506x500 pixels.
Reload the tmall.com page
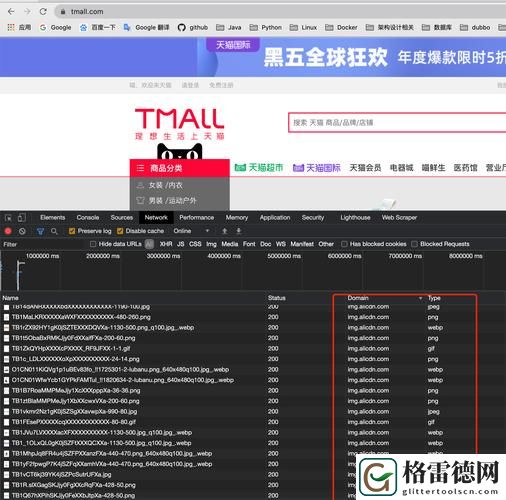(x=43, y=12)
